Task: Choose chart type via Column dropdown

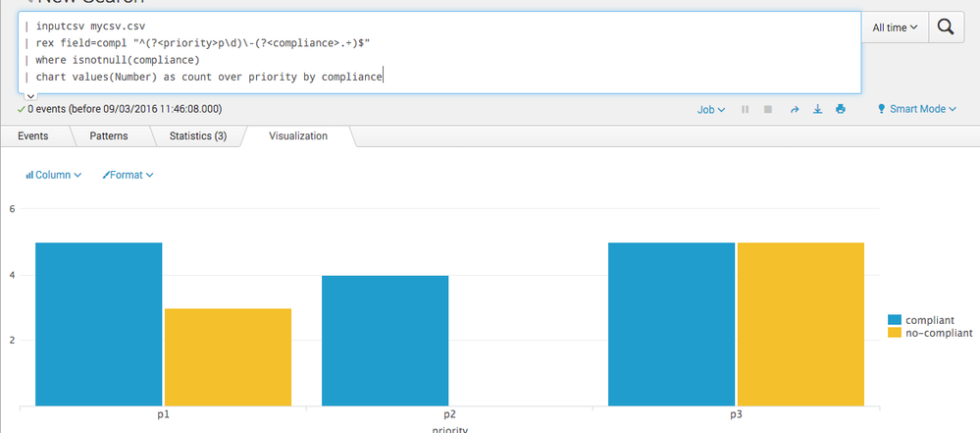Action: [53, 175]
